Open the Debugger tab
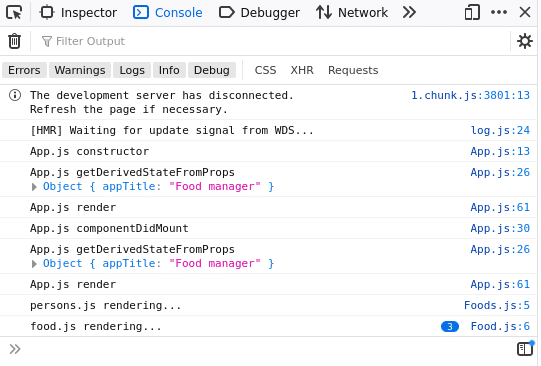 pos(259,13)
